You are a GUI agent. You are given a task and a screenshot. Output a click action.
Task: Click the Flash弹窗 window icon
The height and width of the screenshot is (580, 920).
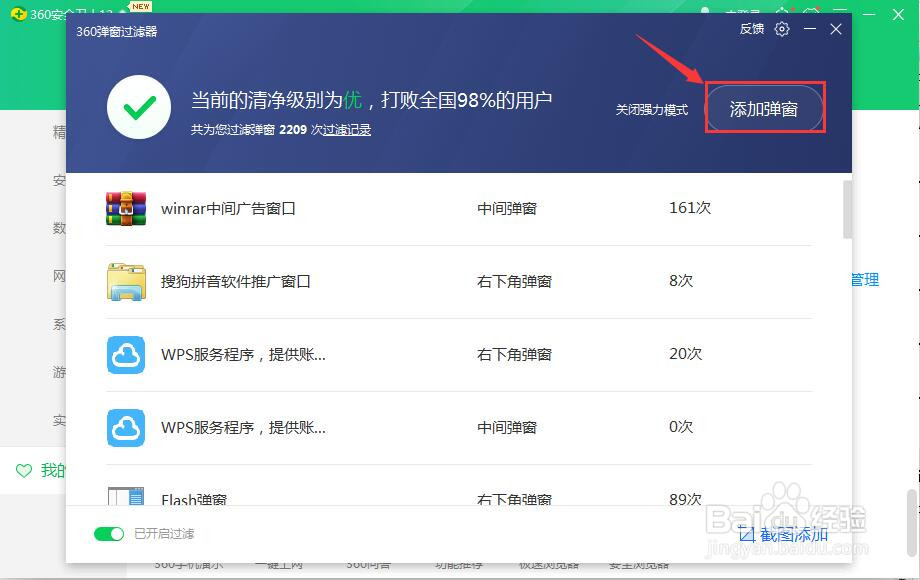pos(126,496)
